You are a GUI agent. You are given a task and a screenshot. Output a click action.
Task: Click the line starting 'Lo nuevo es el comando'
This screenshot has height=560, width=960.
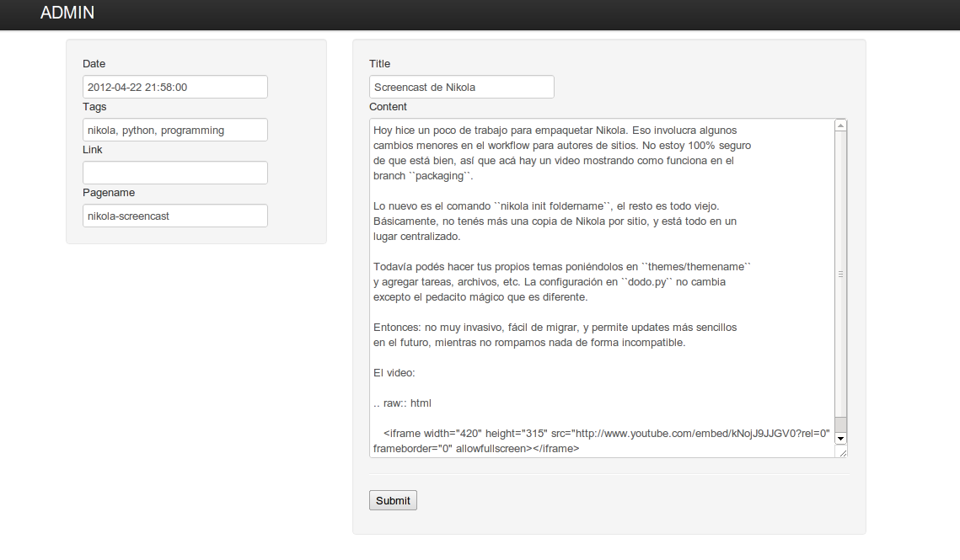tap(546, 206)
